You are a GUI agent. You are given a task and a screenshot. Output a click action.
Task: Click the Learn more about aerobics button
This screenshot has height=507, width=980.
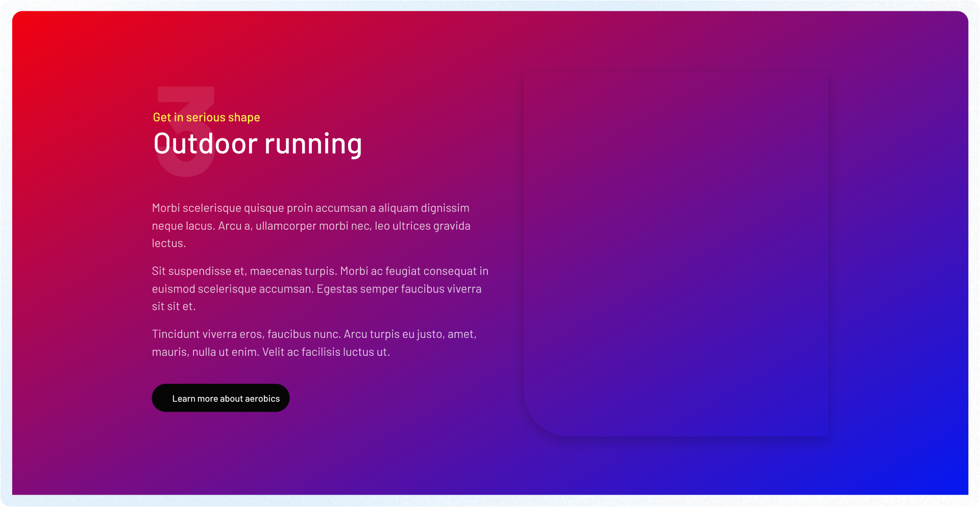(x=220, y=398)
